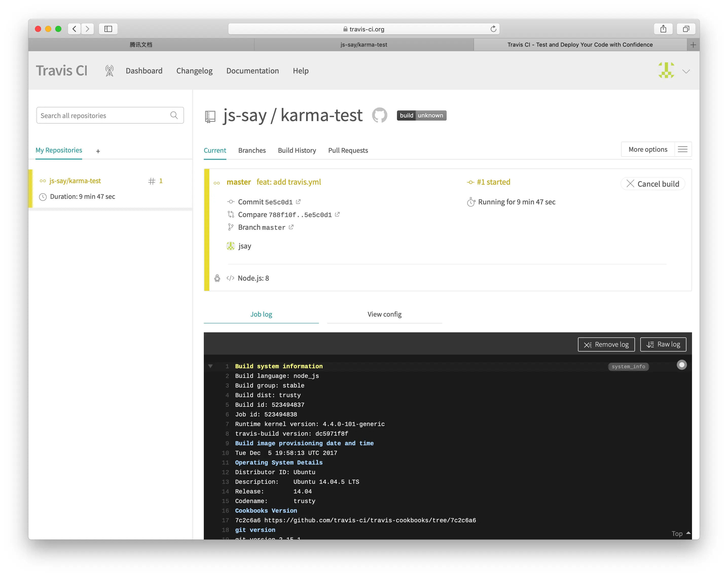Click jsay author avatar

point(231,246)
